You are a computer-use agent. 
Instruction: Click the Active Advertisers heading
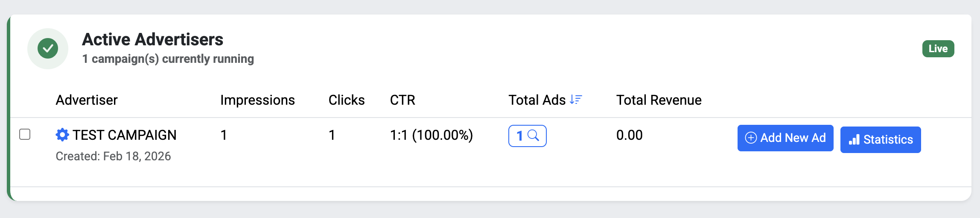152,39
